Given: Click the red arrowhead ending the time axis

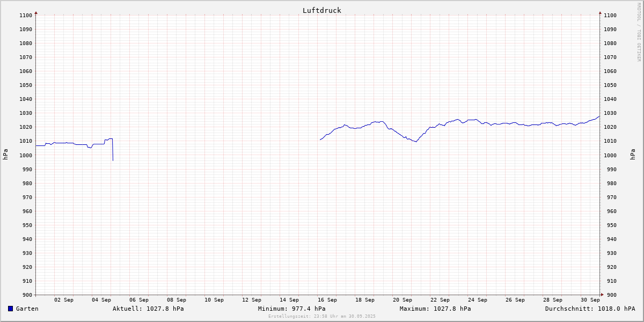Looking at the screenshot, I should (x=602, y=294).
